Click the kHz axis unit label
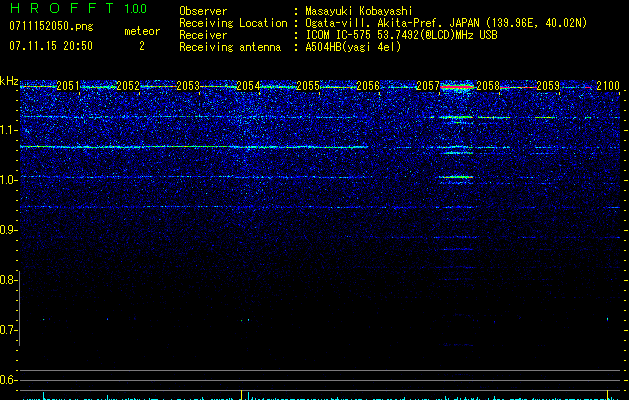Screen dimensions: 629x400 click(x=9, y=81)
